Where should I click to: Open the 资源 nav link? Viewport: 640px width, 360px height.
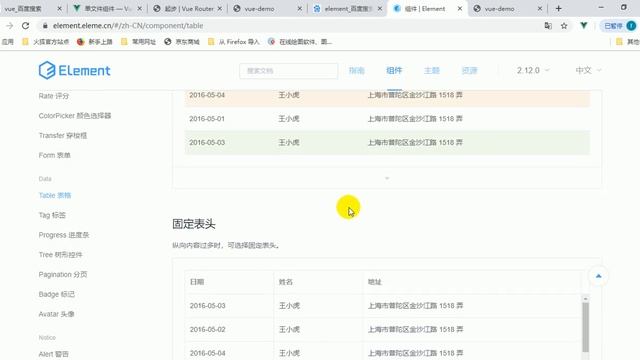(469, 71)
